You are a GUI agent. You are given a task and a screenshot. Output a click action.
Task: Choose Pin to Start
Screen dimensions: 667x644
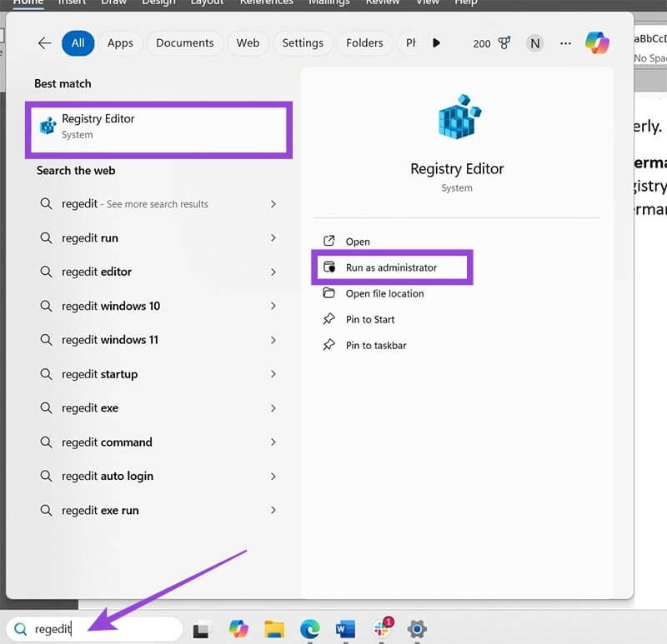click(x=370, y=320)
